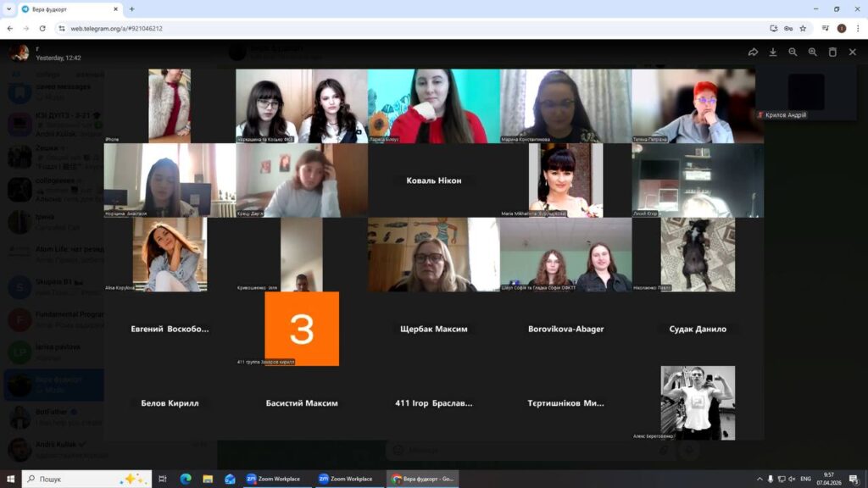
Task: Toggle the muted speaker volume icon
Action: (793, 480)
